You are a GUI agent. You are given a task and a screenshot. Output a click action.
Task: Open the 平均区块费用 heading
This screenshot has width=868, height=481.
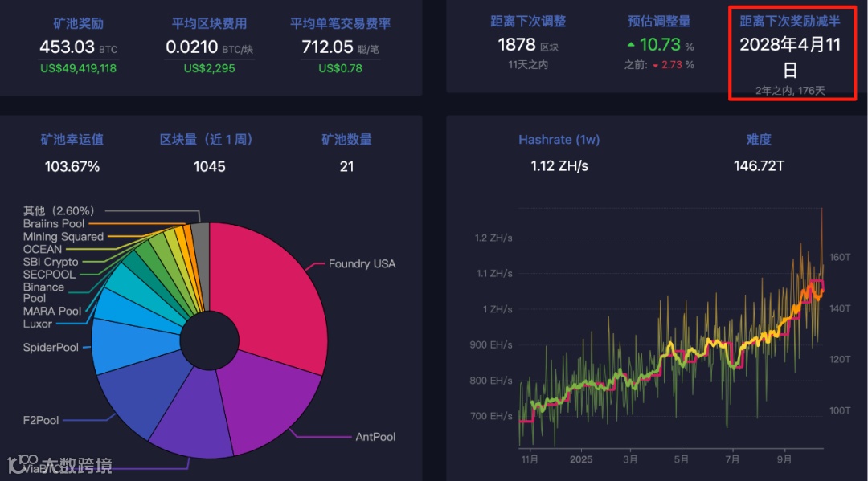tap(209, 23)
